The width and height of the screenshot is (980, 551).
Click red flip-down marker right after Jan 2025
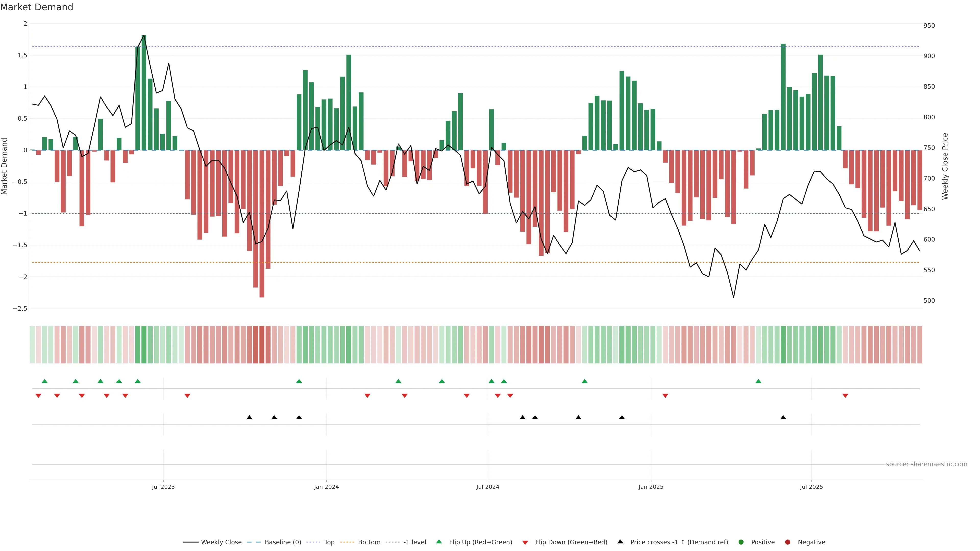(665, 396)
